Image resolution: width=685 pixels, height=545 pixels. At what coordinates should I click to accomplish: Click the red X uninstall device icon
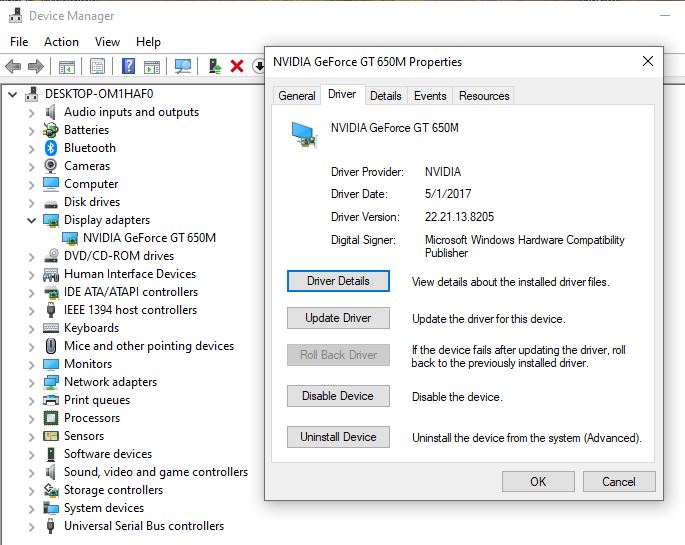point(237,66)
